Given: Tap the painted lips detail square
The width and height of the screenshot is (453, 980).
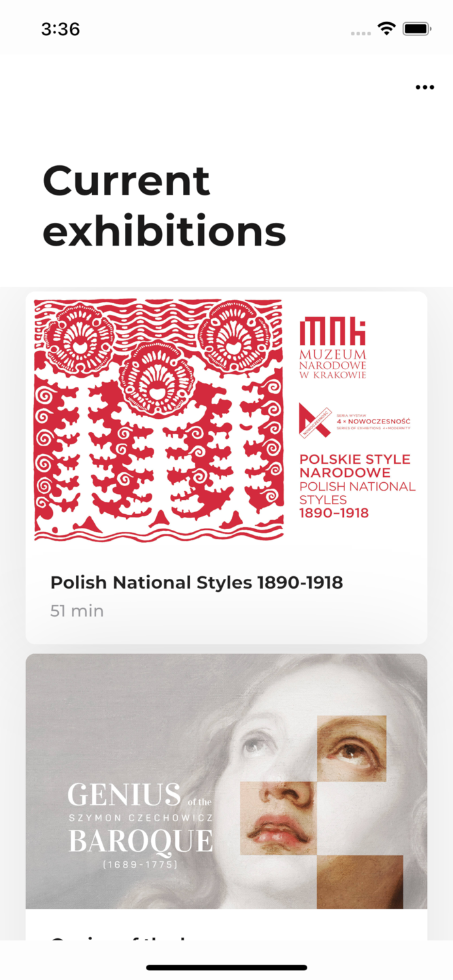Looking at the screenshot, I should [x=278, y=818].
